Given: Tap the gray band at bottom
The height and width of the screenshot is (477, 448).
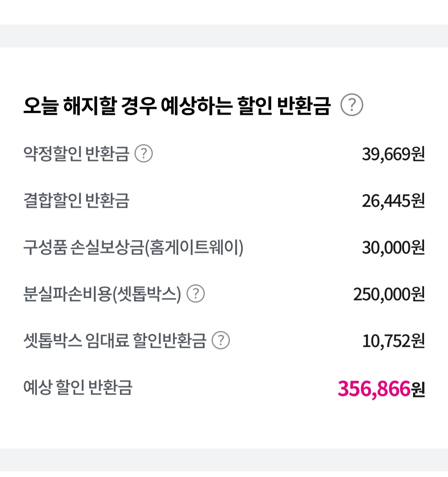Looking at the screenshot, I should coord(224,463).
